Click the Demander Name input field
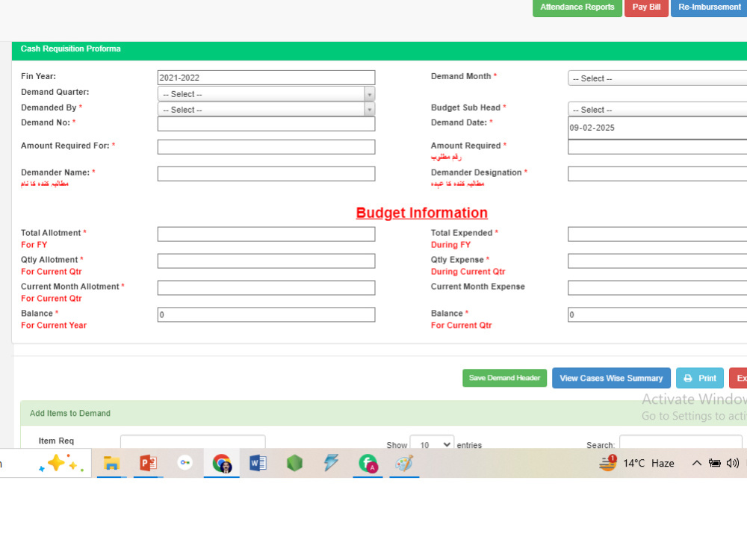The height and width of the screenshot is (560, 747). tap(267, 174)
